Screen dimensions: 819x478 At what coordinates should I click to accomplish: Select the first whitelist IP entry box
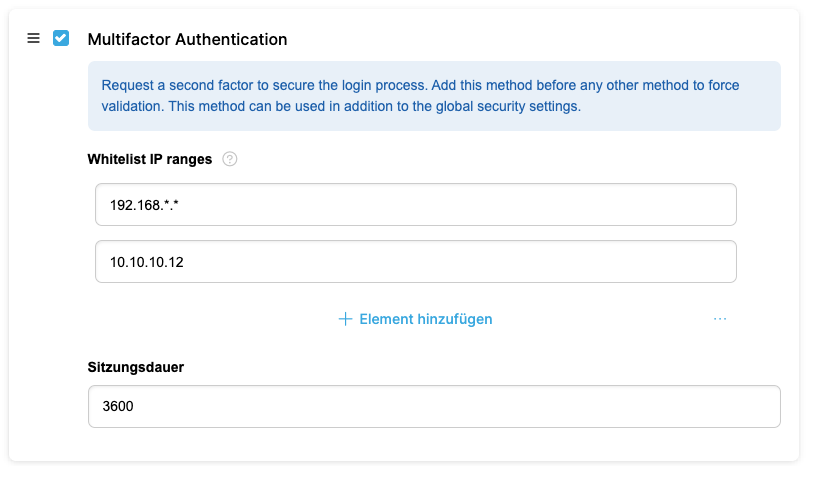416,205
